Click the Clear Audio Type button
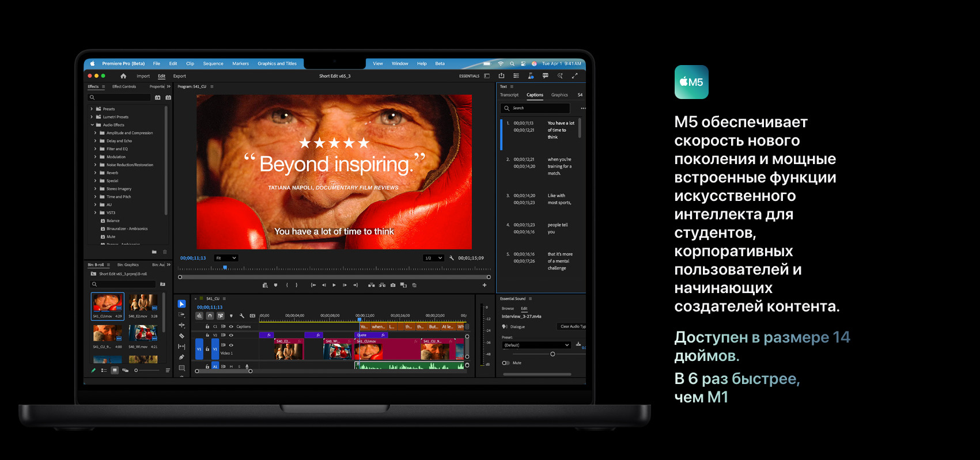The width and height of the screenshot is (980, 460). [x=573, y=326]
